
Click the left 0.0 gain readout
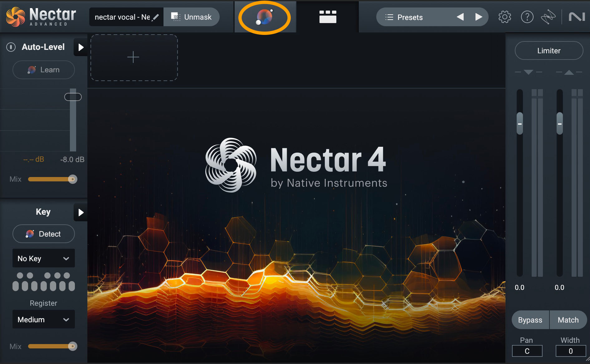(519, 287)
